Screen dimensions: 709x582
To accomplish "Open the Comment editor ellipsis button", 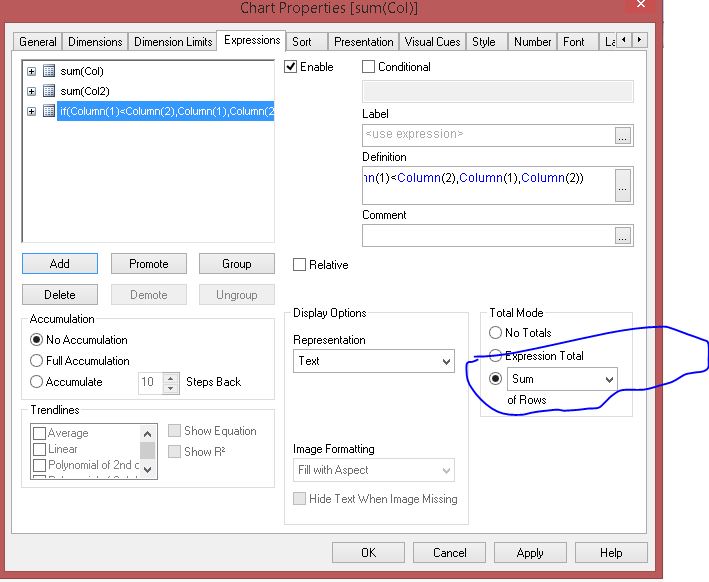I will click(623, 236).
